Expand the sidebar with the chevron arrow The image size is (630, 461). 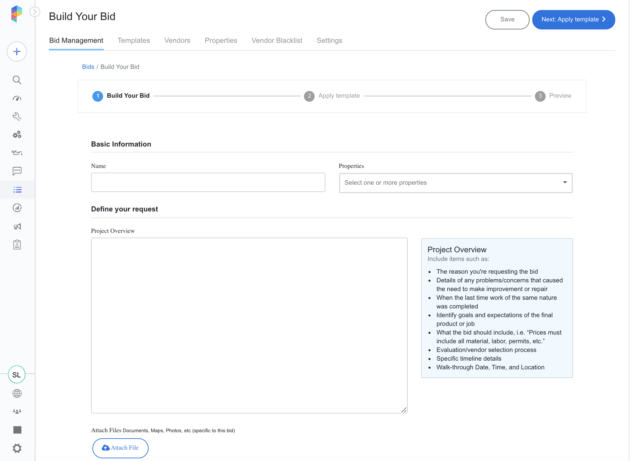coord(35,12)
